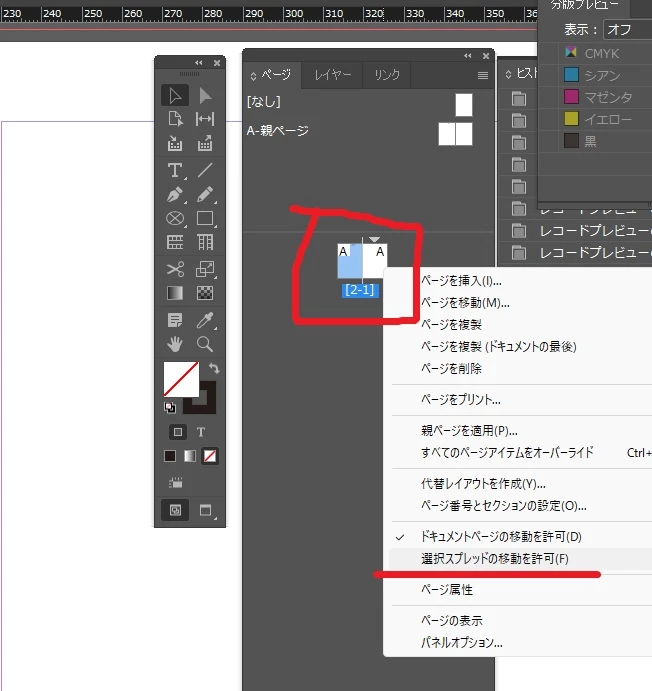The height and width of the screenshot is (691, 652).
Task: Apply solid color button
Action: [170, 456]
